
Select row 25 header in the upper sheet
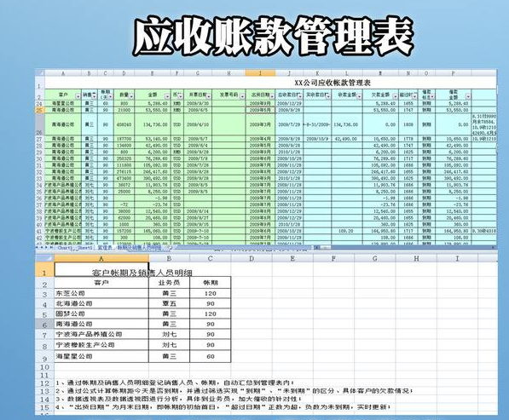(39, 110)
